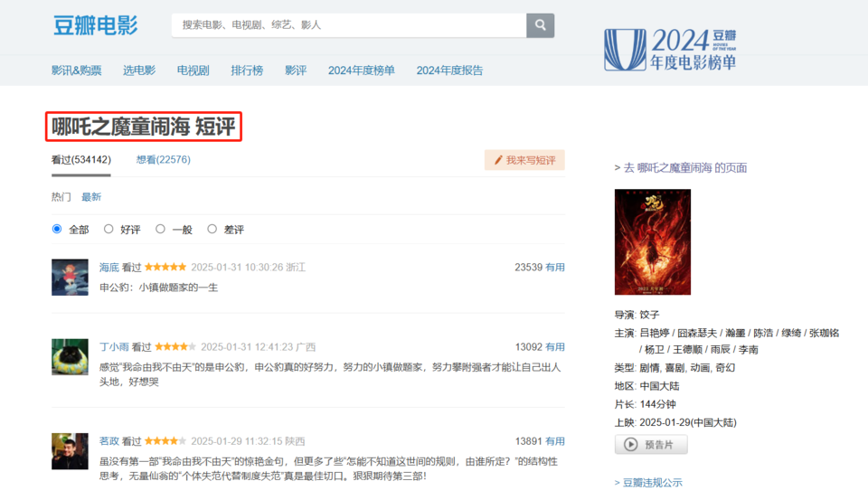
Task: Click timestamp 2025-01-31 12:41:23
Action: click(247, 347)
